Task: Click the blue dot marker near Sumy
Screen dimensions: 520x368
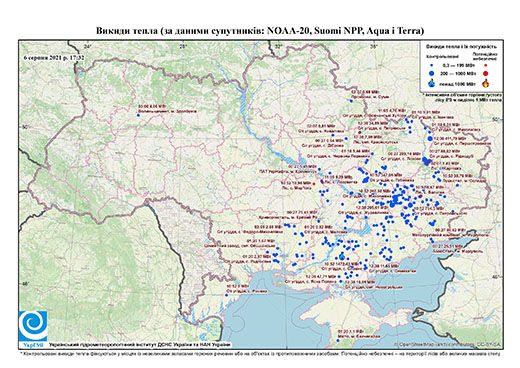Action: (351, 101)
